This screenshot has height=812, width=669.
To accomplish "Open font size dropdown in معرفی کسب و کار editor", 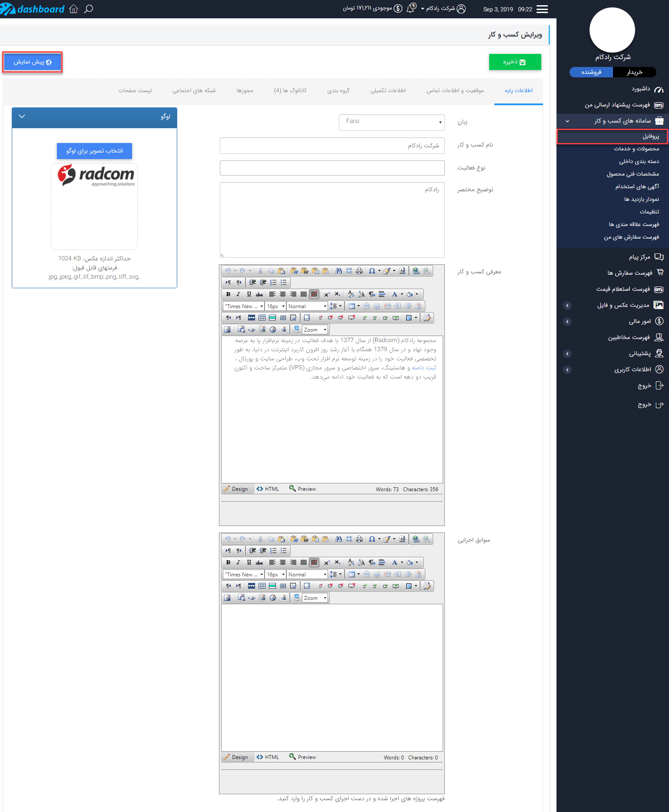I will 276,306.
